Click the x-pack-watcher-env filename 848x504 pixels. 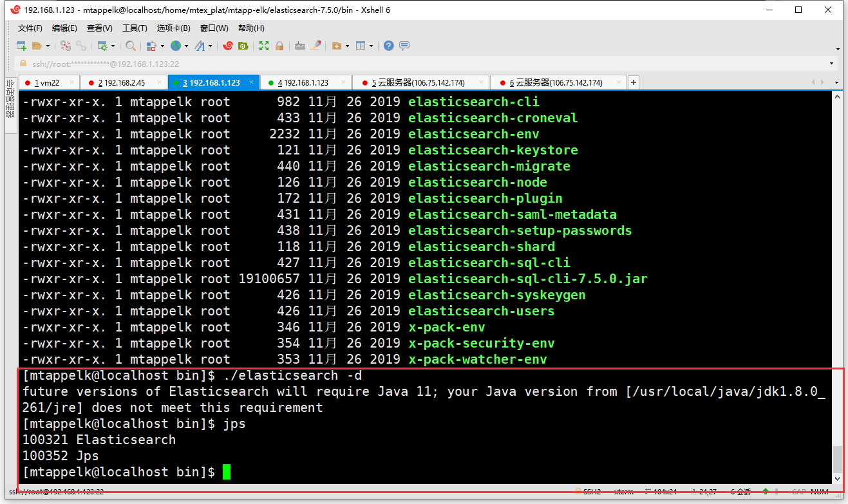[x=478, y=359]
